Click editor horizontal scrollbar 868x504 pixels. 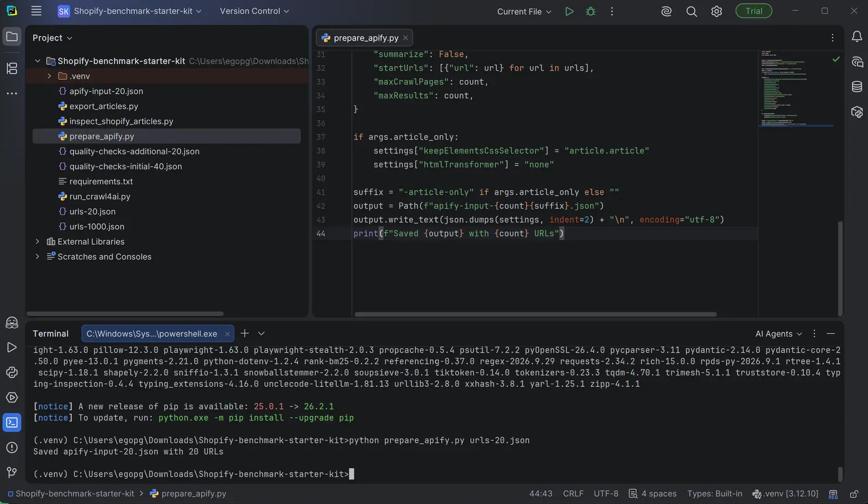[x=535, y=314]
